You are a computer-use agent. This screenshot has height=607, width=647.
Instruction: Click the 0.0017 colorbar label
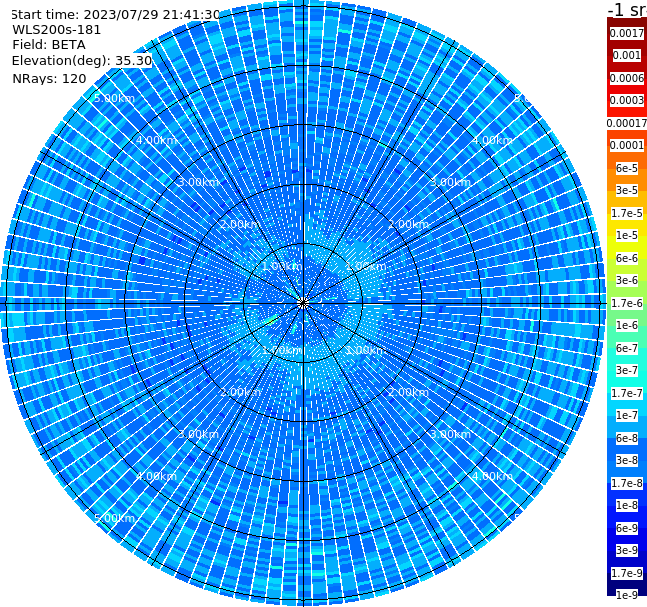click(x=627, y=33)
